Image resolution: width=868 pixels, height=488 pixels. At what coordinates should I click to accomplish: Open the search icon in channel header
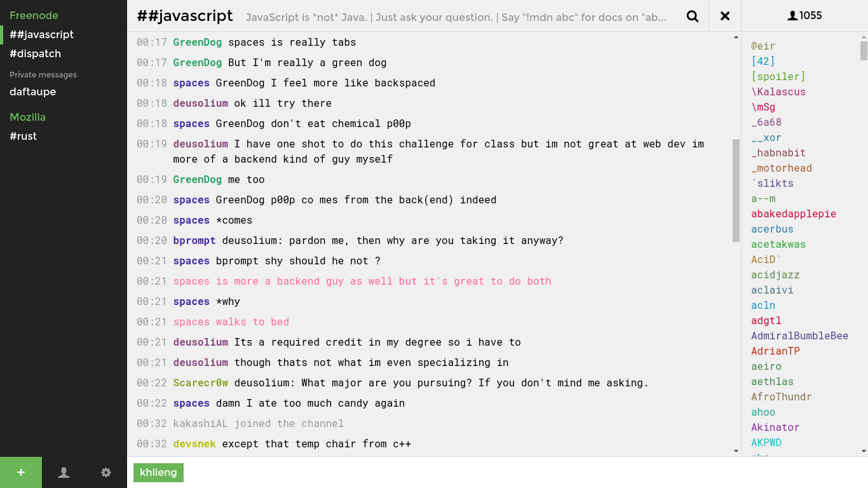point(693,16)
